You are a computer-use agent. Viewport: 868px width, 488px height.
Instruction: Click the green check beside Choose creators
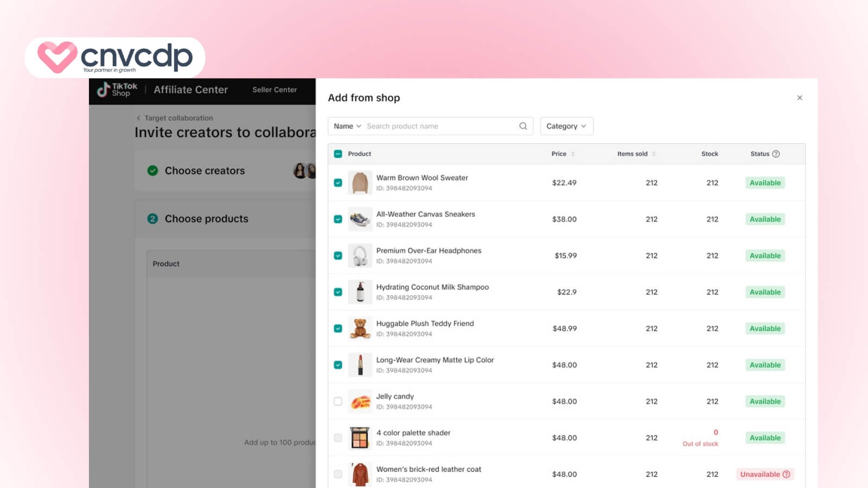point(152,171)
